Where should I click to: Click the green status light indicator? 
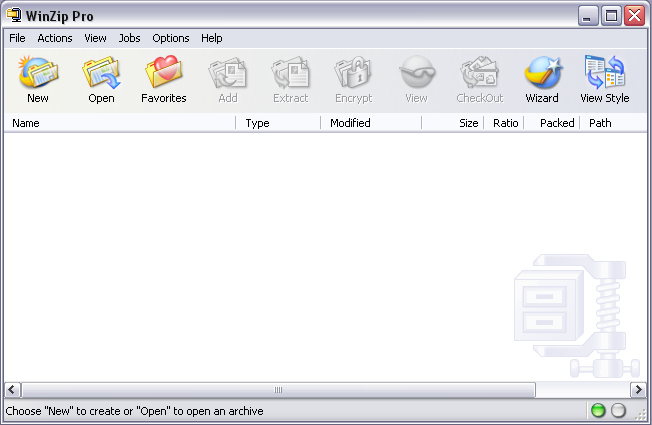[x=598, y=410]
